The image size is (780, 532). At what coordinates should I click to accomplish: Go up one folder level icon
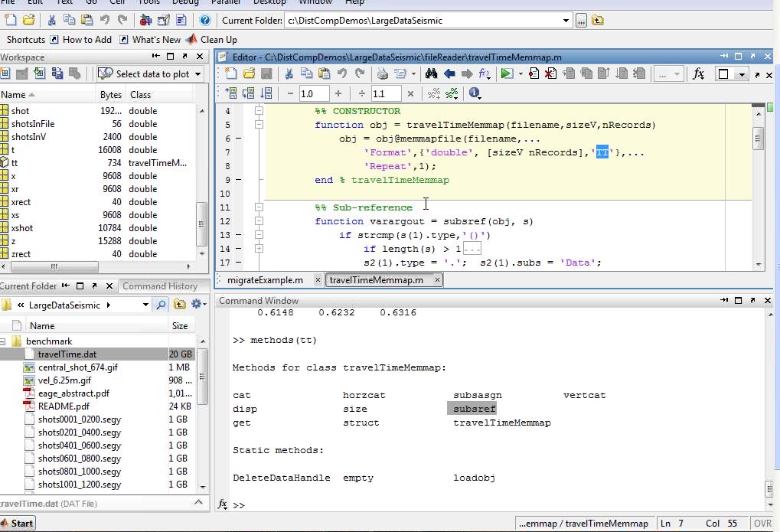point(598,21)
